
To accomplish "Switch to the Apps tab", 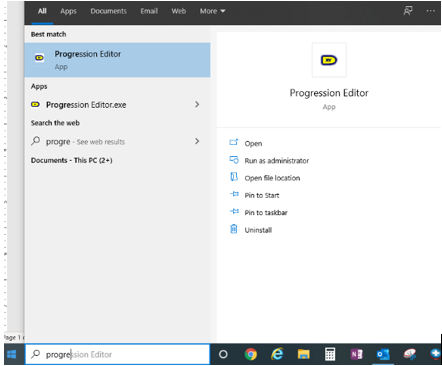I will pyautogui.click(x=68, y=11).
